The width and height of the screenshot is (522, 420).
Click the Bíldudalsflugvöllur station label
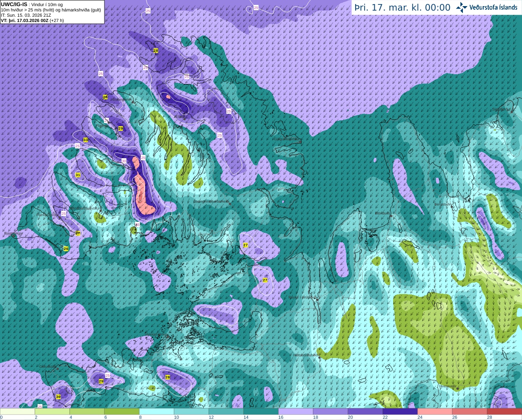[x=85, y=208]
